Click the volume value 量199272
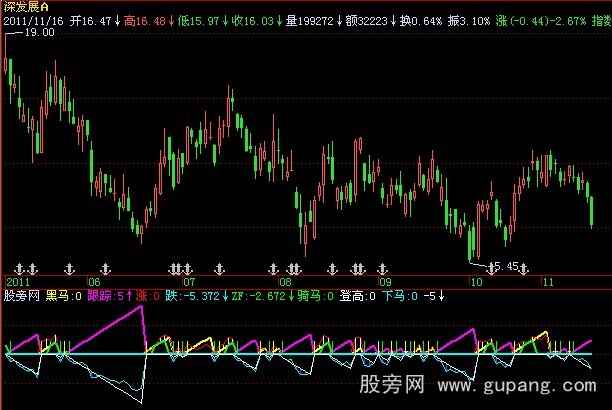This screenshot has width=612, height=410. pyautogui.click(x=310, y=21)
